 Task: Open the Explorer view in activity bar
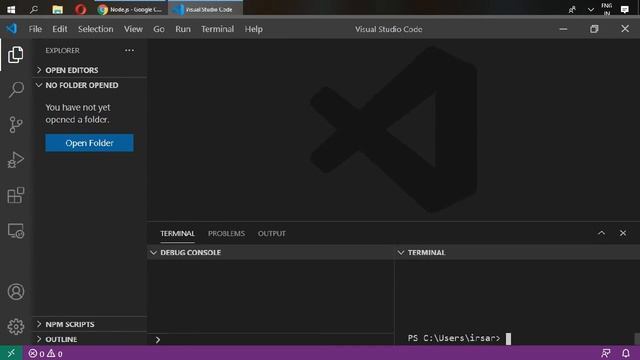[16, 54]
